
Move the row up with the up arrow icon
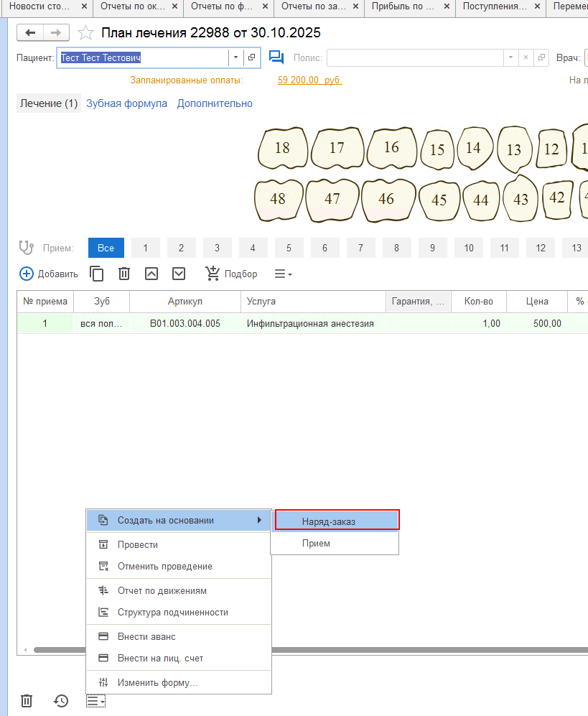coord(151,274)
